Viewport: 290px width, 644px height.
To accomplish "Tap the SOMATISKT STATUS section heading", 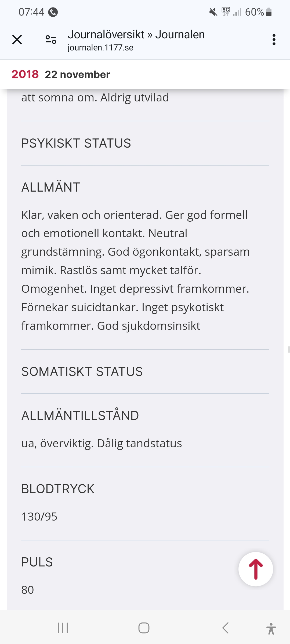I will (x=82, y=372).
